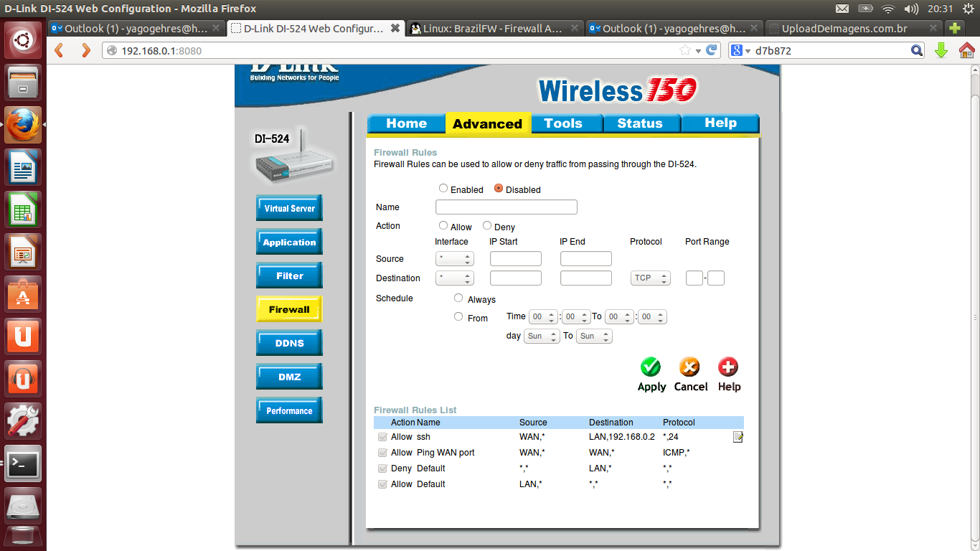
Task: Open start day Sun dropdown
Action: [x=542, y=336]
